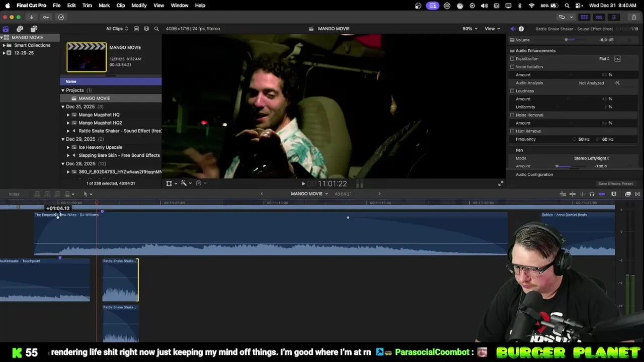The image size is (644, 362).
Task: Open the All Clips filter dropdown
Action: (x=117, y=29)
